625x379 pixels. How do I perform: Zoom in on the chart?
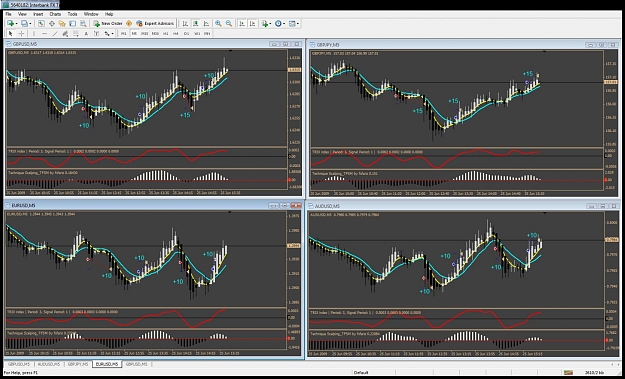(x=218, y=24)
